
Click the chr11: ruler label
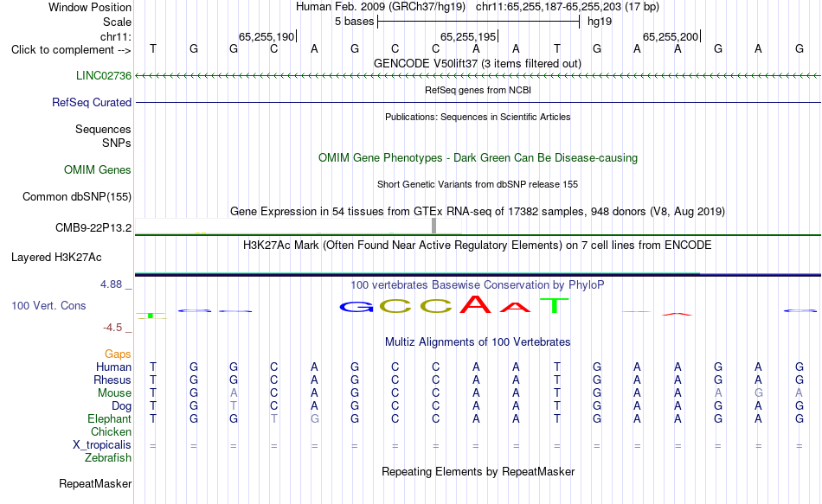pos(116,36)
